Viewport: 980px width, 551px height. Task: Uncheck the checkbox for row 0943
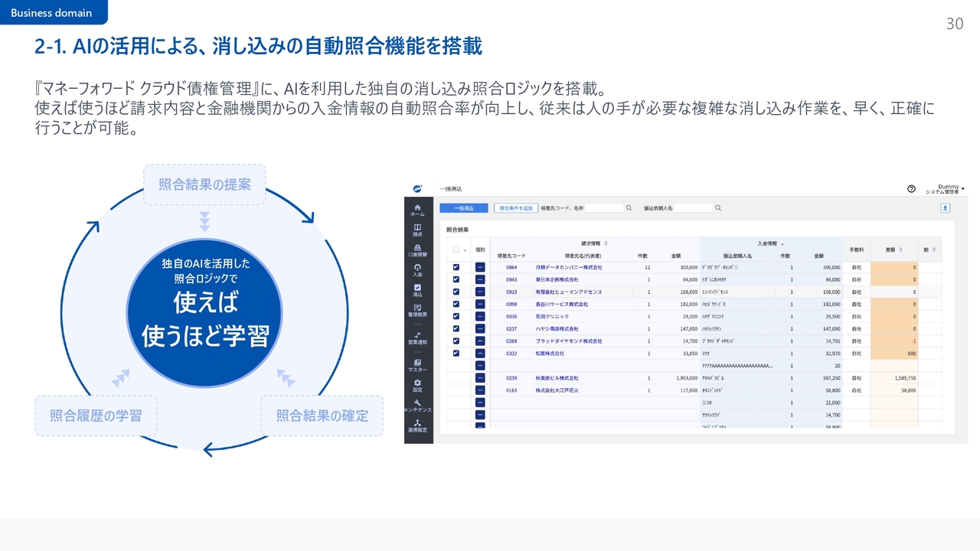click(456, 280)
